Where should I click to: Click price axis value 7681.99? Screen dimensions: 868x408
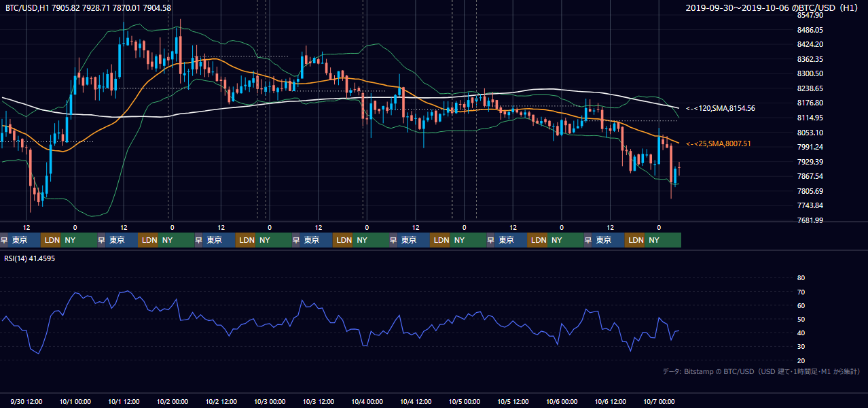coord(810,220)
